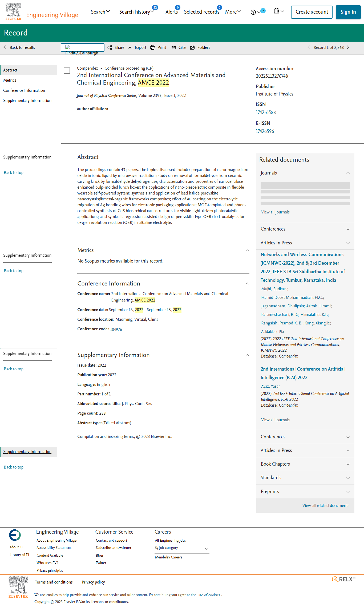Open All Engineering jobs link

point(170,540)
